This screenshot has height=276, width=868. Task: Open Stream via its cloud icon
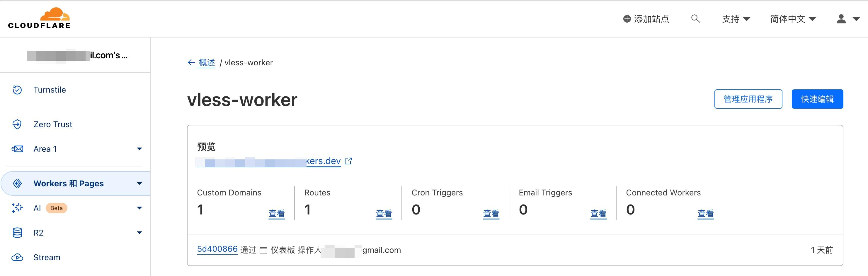coord(17,258)
